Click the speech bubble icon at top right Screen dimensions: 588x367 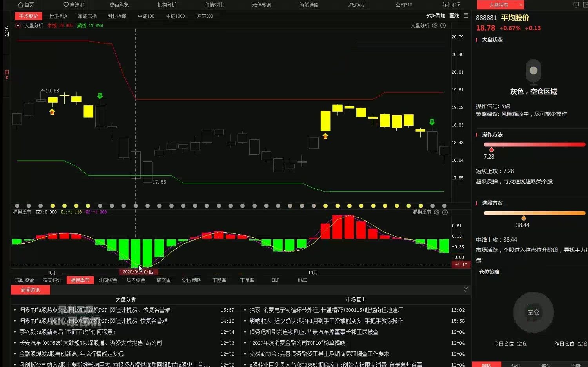pyautogui.click(x=576, y=5)
